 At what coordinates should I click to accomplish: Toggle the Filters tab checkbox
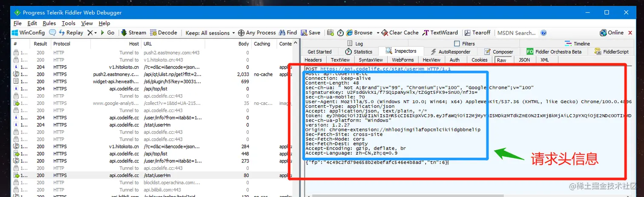(x=457, y=43)
